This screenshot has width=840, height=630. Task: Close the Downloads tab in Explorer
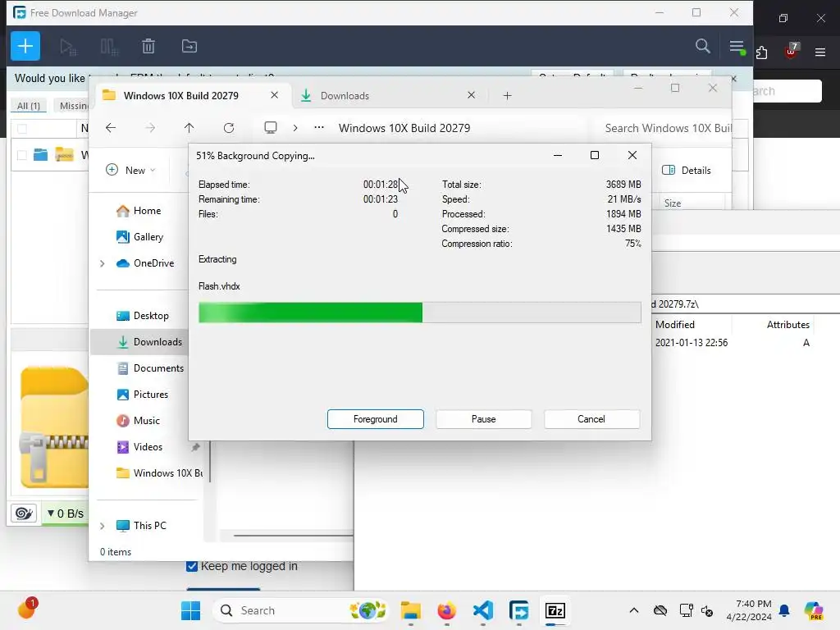pyautogui.click(x=471, y=95)
